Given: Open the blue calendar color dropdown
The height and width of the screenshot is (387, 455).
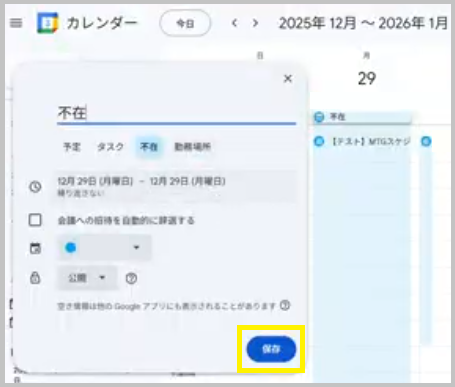Looking at the screenshot, I should click(105, 248).
